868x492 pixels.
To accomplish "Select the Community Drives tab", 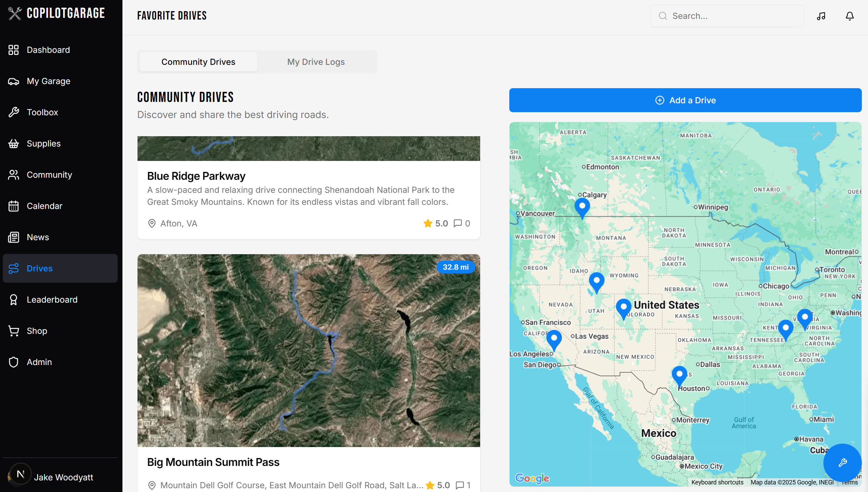I will (198, 62).
